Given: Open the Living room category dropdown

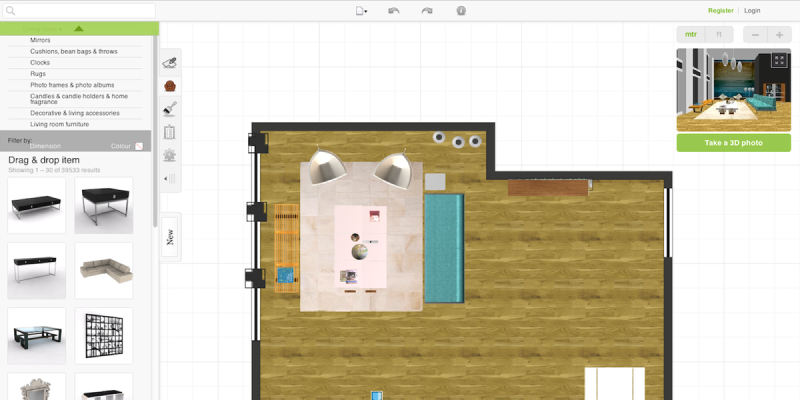Looking at the screenshot, I should point(43,29).
